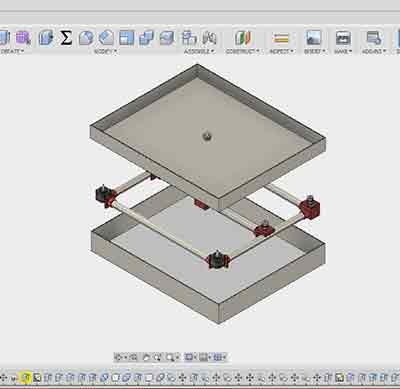Open the Add-Ins dropdown menu
The height and width of the screenshot is (389, 400).
[374, 52]
